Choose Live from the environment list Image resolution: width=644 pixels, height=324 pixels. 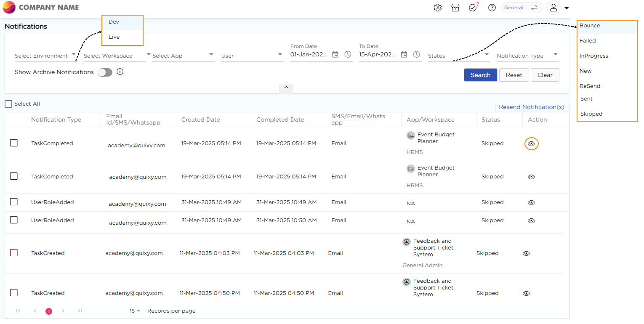point(114,37)
